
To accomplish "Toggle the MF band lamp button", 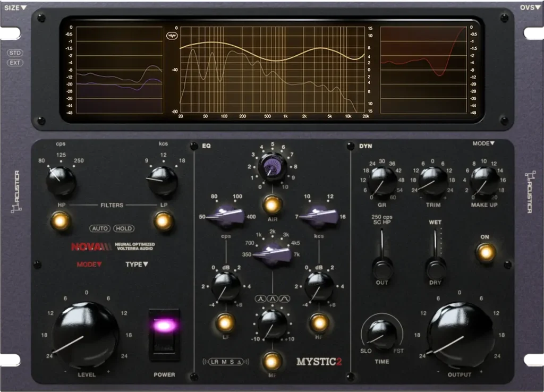I will [273, 361].
